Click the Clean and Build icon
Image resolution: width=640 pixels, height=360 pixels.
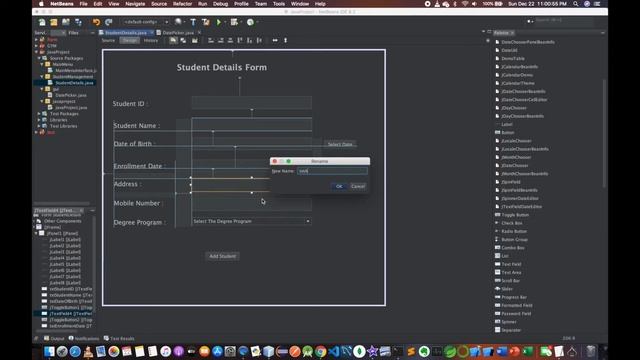pyautogui.click(x=206, y=22)
